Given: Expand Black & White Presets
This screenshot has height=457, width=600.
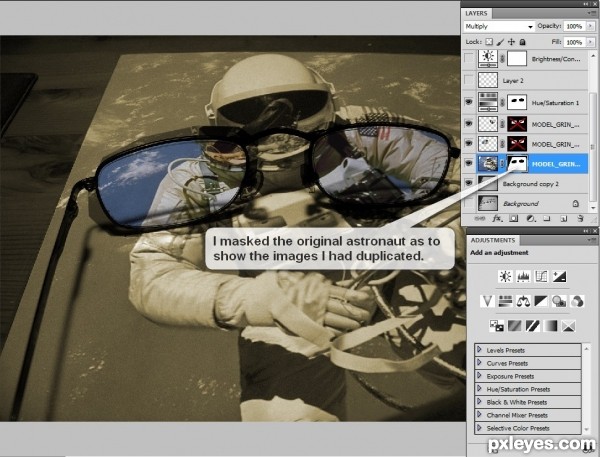Looking at the screenshot, I should (479, 402).
